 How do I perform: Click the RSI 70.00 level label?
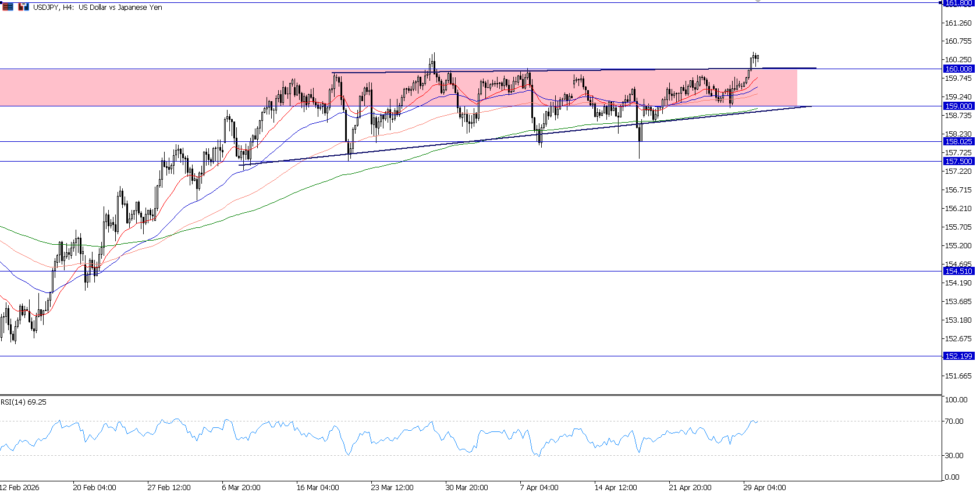click(954, 421)
